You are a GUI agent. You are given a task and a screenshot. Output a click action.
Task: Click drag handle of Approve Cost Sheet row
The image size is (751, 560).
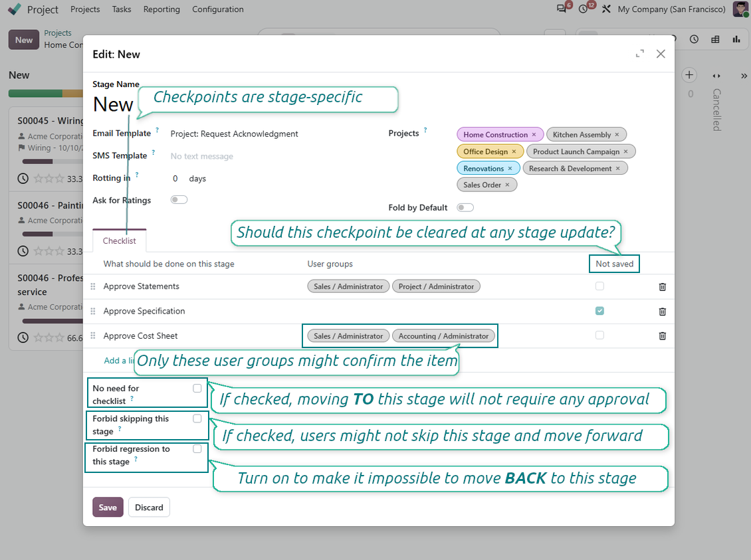(93, 335)
